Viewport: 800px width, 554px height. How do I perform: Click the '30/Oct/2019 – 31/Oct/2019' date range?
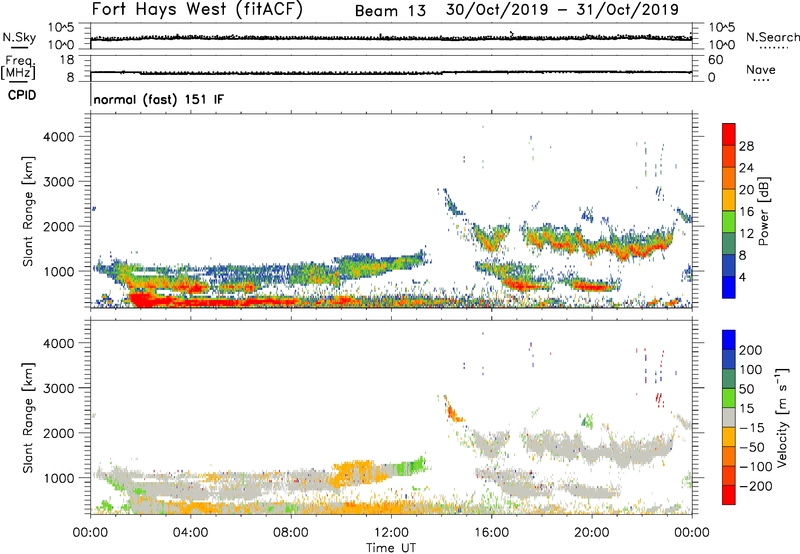click(x=562, y=10)
